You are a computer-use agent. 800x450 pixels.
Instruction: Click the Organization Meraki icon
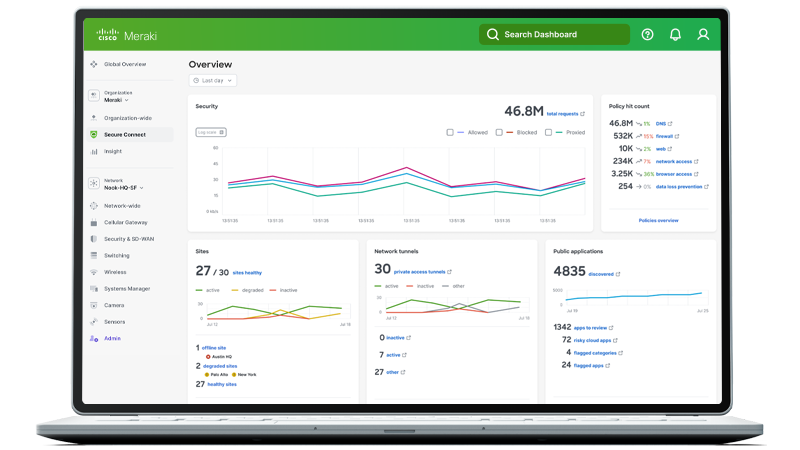click(94, 95)
